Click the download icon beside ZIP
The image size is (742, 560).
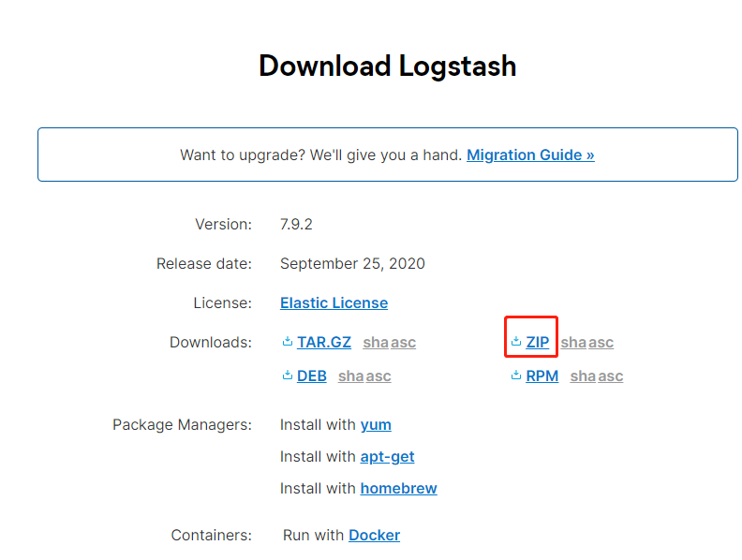pos(516,341)
